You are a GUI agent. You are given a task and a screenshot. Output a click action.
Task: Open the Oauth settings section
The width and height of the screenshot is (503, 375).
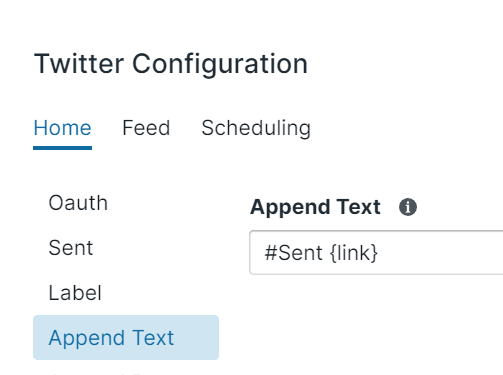(78, 203)
